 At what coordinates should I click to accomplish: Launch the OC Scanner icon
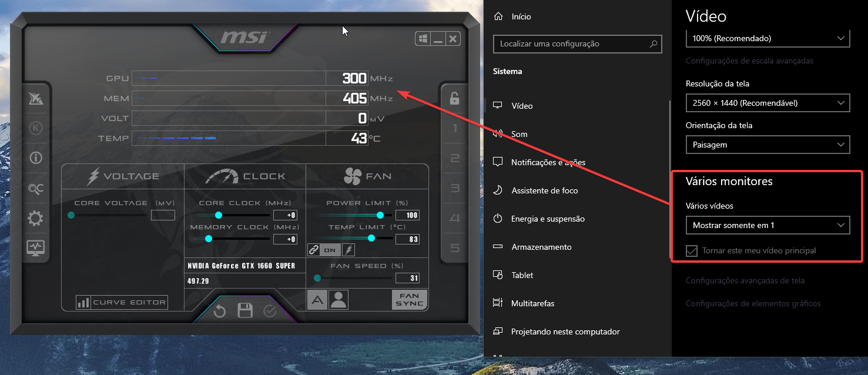(x=36, y=188)
